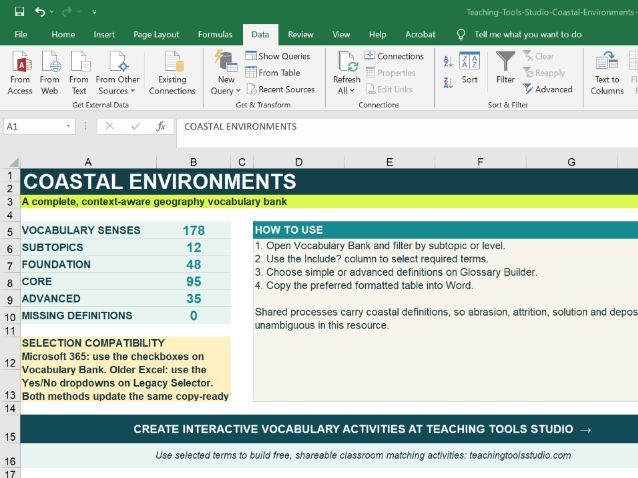Click the formula bar Cancel X

point(109,127)
